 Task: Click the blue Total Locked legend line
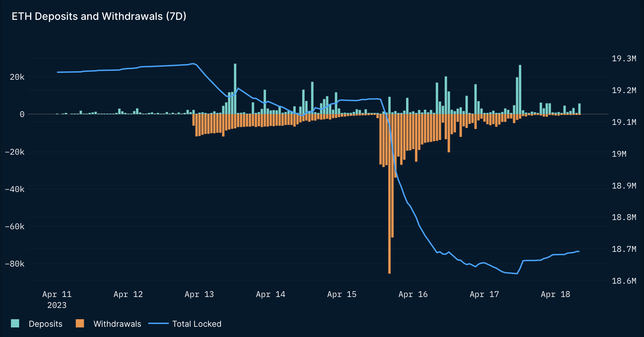(159, 323)
